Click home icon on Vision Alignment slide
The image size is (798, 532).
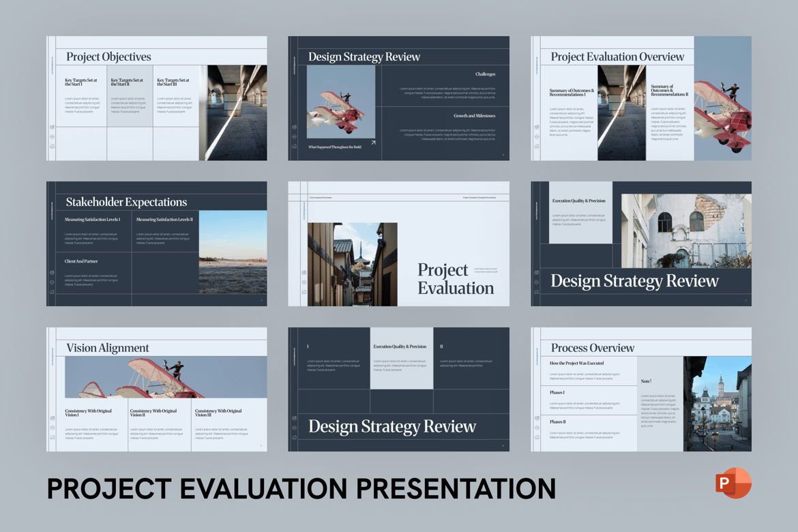pyautogui.click(x=52, y=437)
